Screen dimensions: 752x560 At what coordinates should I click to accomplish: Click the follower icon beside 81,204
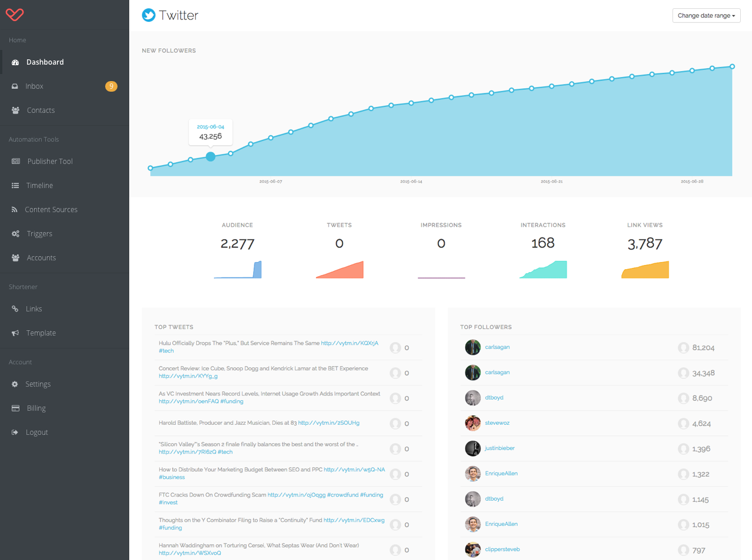[683, 348]
